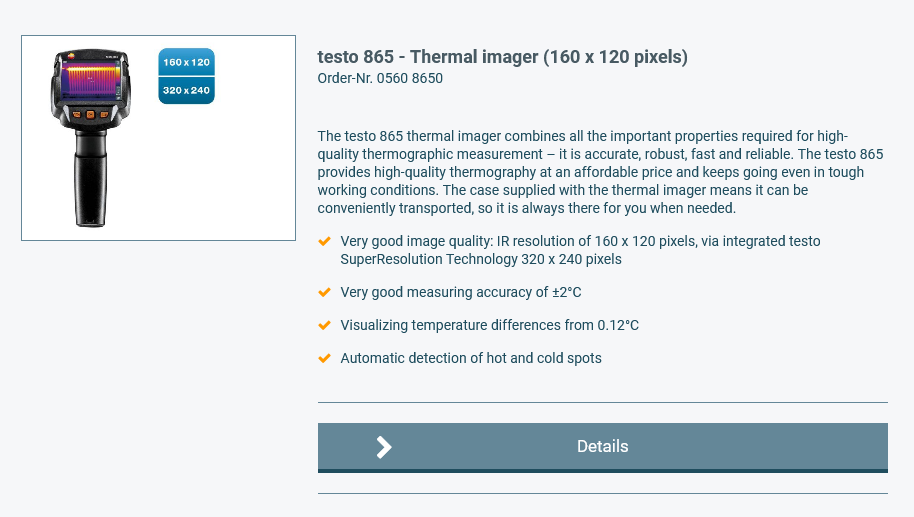This screenshot has width=914, height=517.
Task: Click the 'Very good measuring accuracy of ±2°C' text
Action: tap(460, 292)
